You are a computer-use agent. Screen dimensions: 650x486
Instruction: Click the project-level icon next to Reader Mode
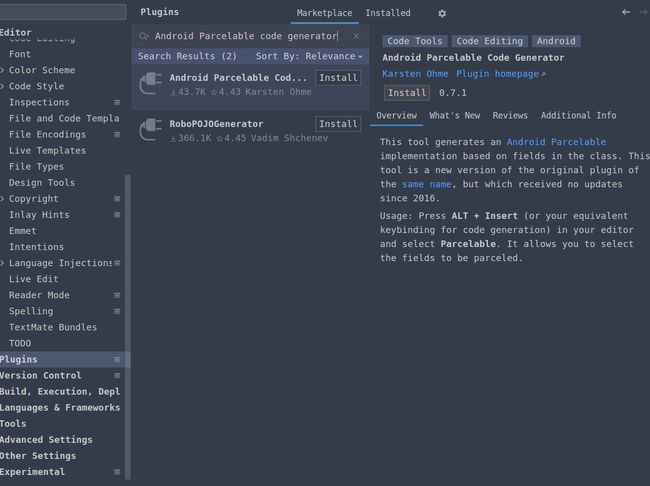117,295
